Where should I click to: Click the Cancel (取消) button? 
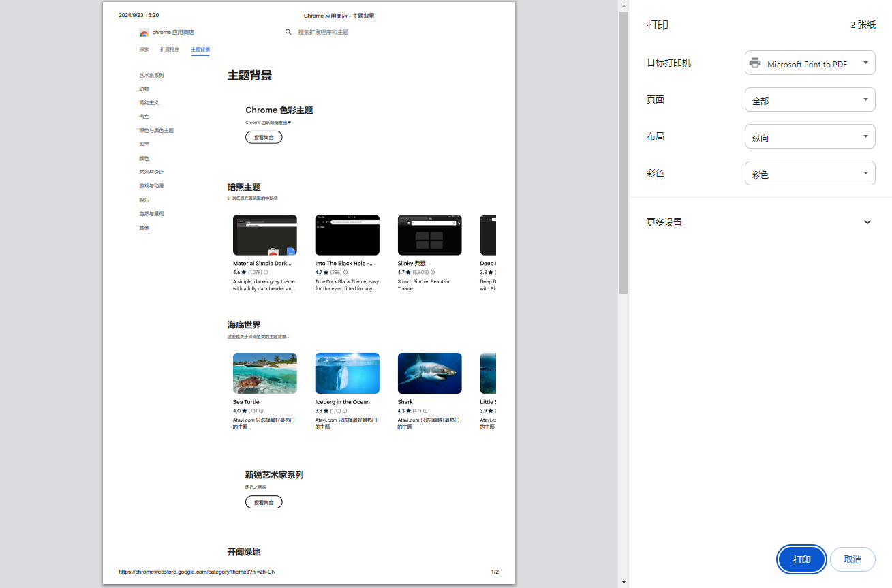click(x=852, y=559)
